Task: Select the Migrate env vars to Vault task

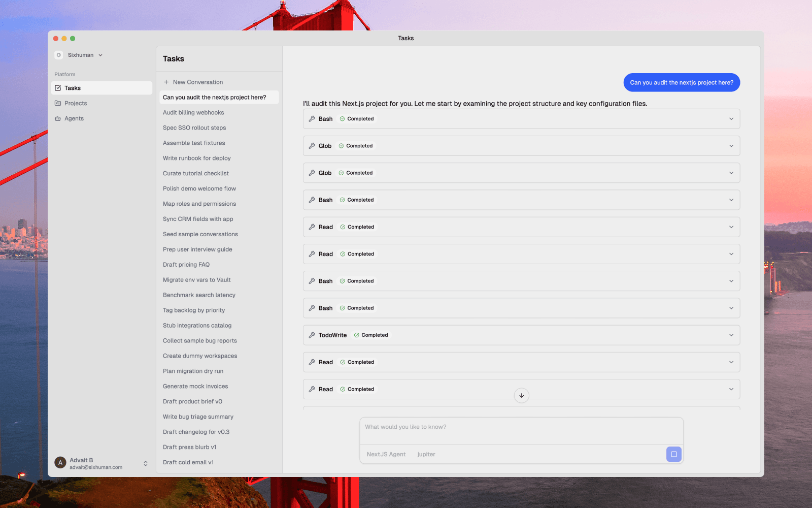Action: (x=196, y=280)
